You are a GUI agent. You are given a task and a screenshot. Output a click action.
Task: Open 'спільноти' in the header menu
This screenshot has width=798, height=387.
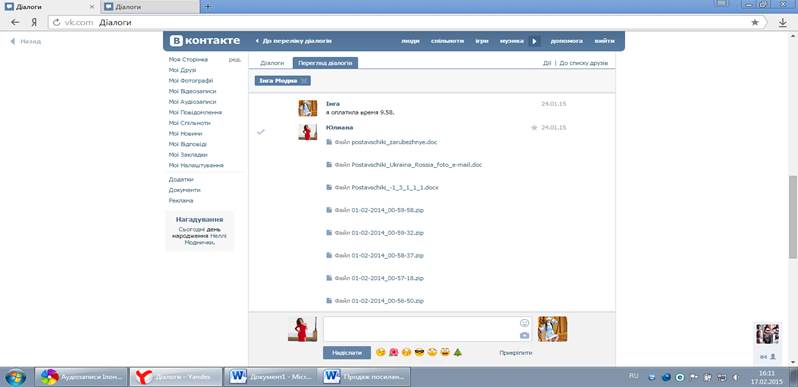[x=447, y=41]
